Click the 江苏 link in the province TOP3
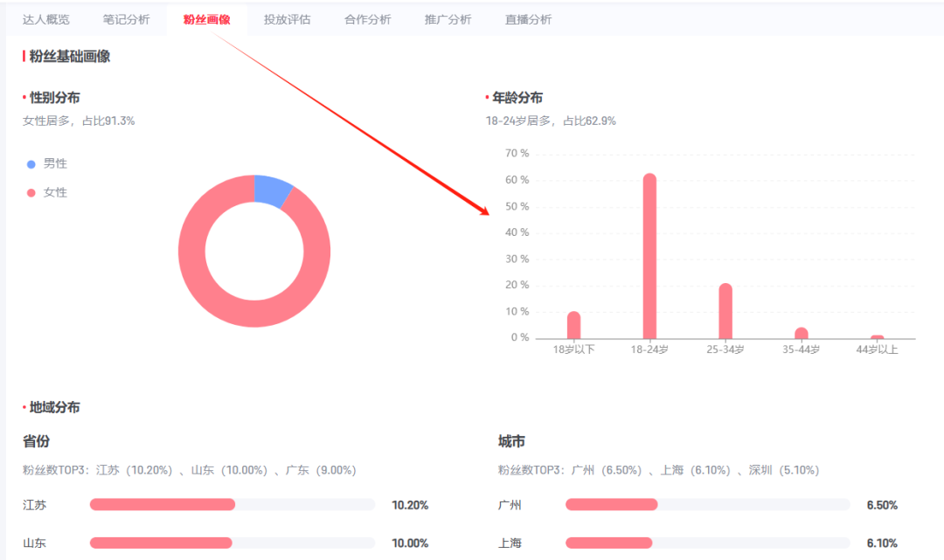This screenshot has height=560, width=944. tap(108, 469)
